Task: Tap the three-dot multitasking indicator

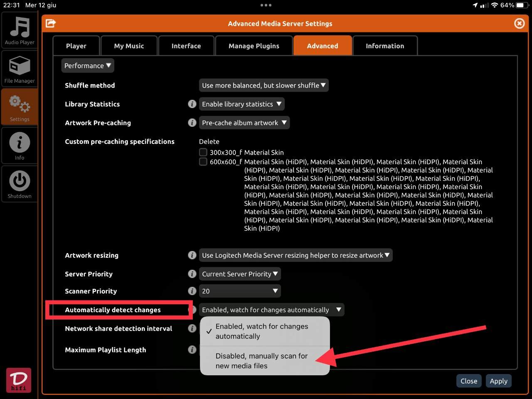Action: pyautogui.click(x=266, y=5)
